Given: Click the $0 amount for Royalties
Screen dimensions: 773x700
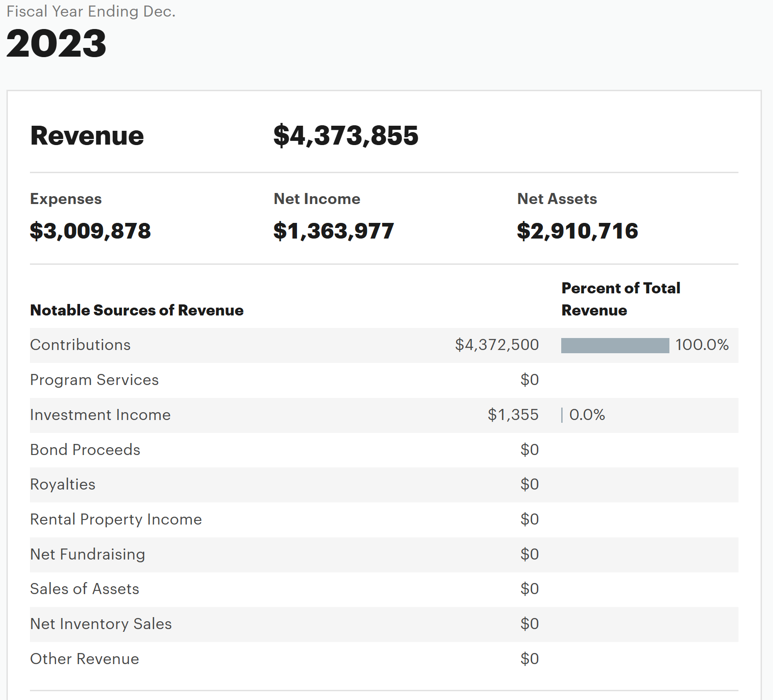Looking at the screenshot, I should point(529,484).
